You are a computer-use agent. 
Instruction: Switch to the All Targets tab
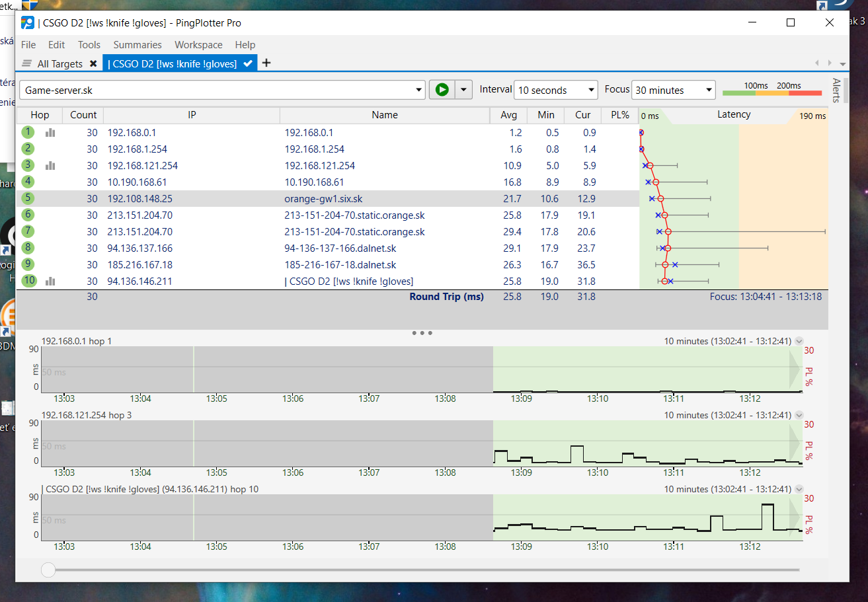pyautogui.click(x=59, y=63)
